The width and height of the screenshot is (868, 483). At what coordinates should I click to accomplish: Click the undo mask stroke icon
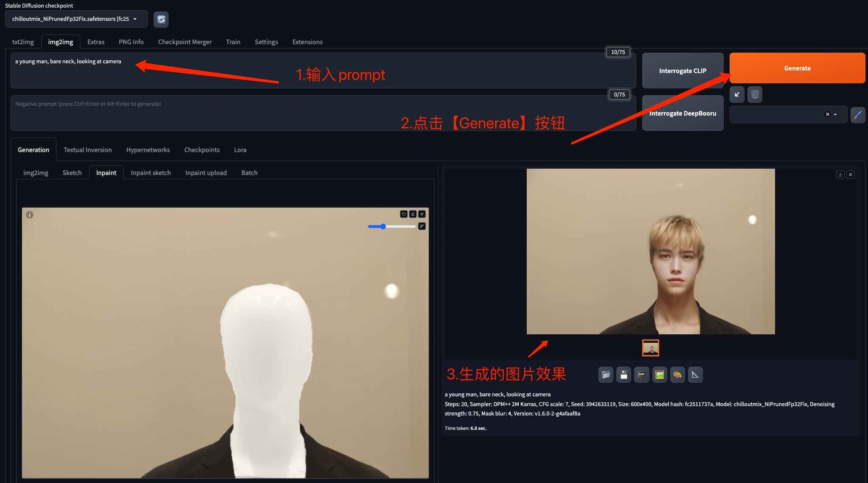coord(404,214)
